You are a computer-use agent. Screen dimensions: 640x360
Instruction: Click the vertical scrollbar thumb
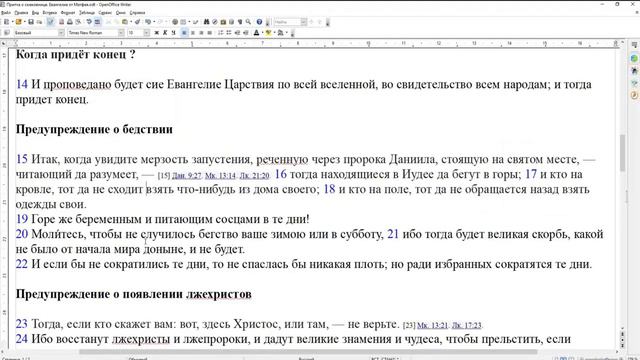point(622,153)
